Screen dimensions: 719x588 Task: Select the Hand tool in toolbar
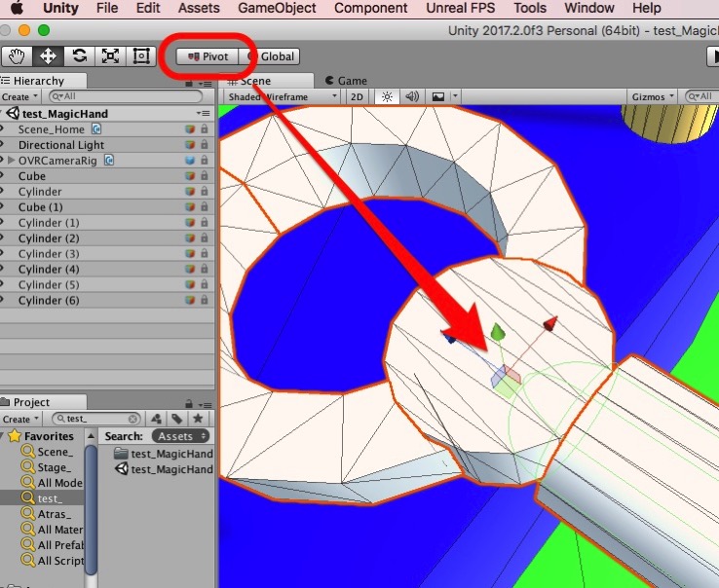18,55
